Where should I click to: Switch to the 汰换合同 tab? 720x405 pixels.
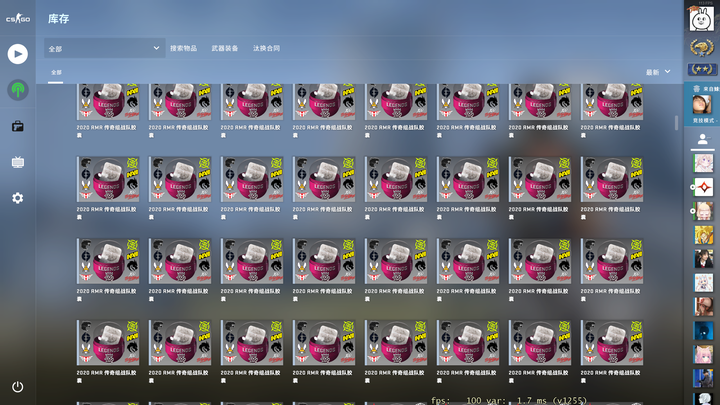pyautogui.click(x=266, y=48)
